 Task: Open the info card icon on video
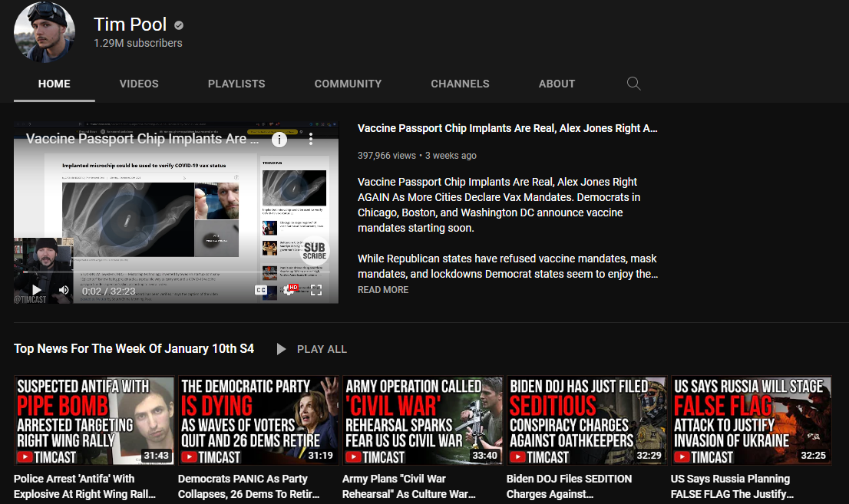click(x=279, y=140)
